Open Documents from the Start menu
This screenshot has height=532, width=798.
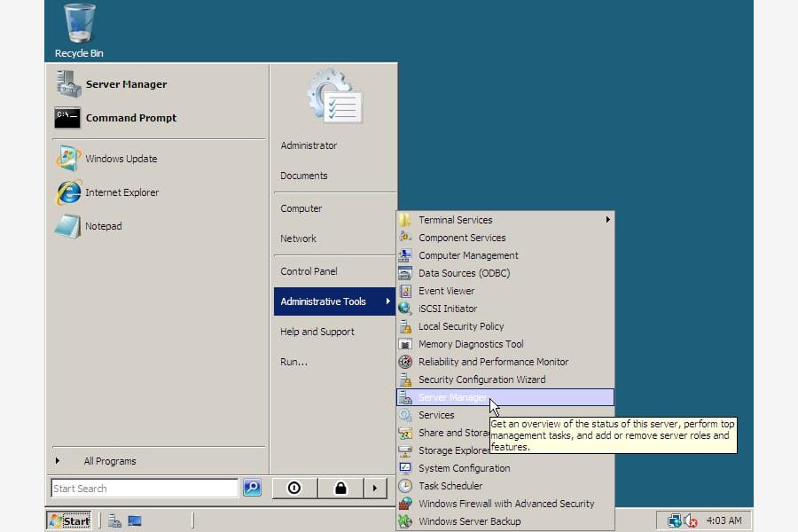coord(304,176)
